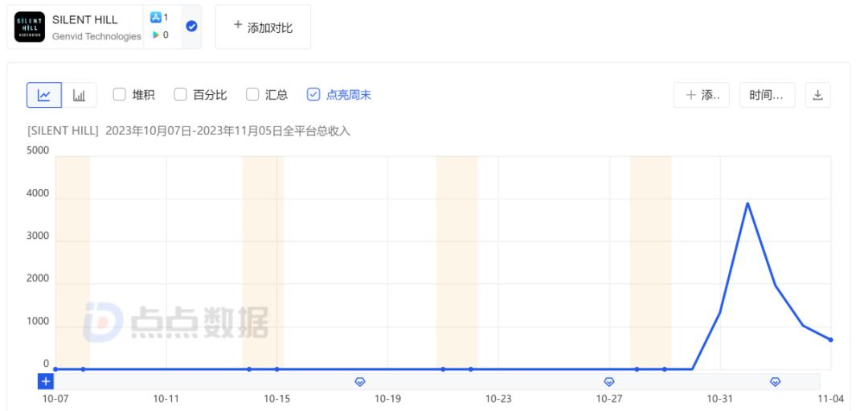
Task: Open the 时间... dropdown
Action: click(767, 95)
